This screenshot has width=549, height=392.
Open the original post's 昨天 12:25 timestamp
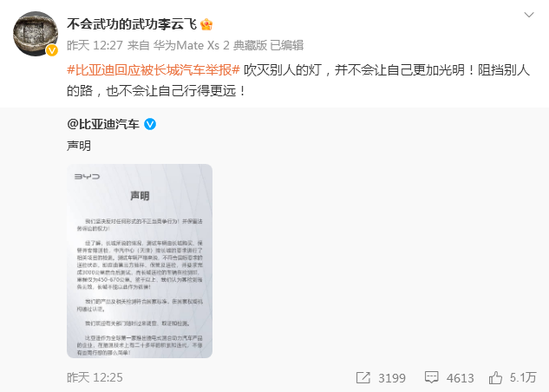[x=95, y=377]
